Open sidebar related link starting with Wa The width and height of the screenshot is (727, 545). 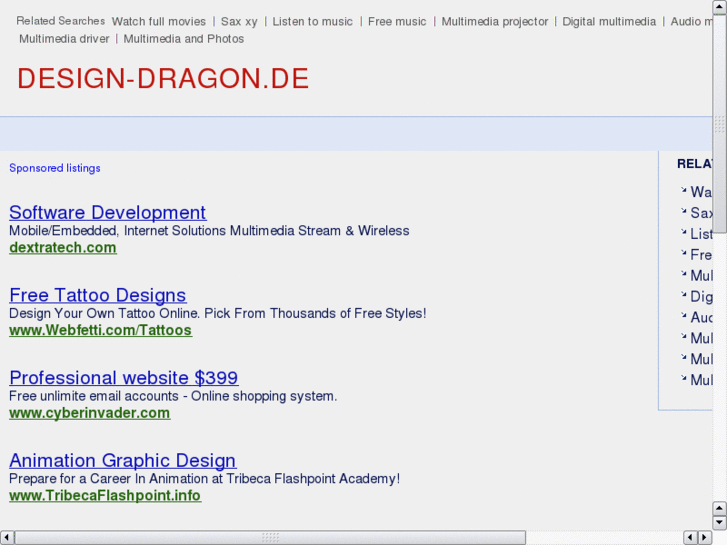click(701, 192)
